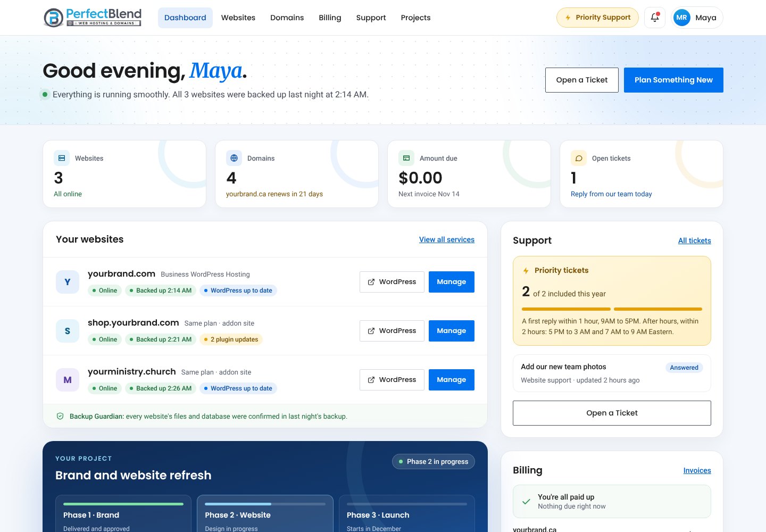766x532 pixels.
Task: Click the paid-up checkmark icon in Billing
Action: 526,501
